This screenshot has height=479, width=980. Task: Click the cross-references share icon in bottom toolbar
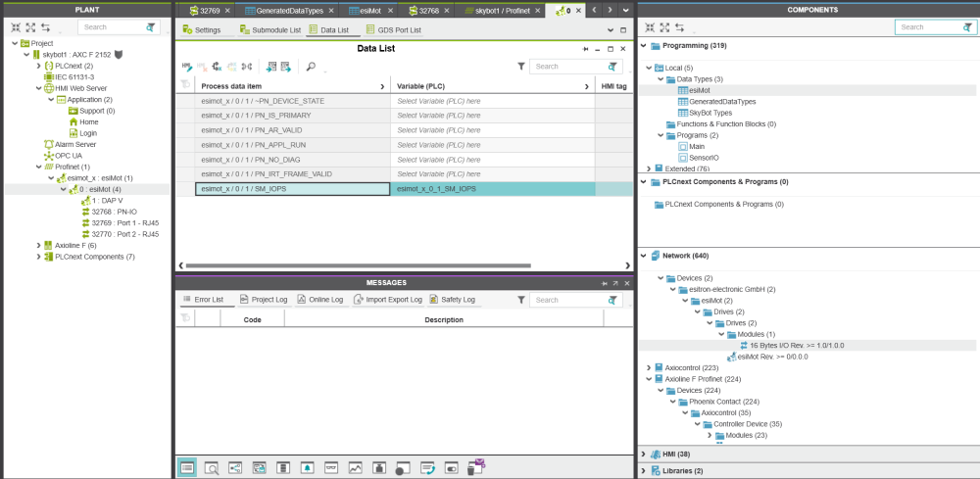(x=234, y=468)
